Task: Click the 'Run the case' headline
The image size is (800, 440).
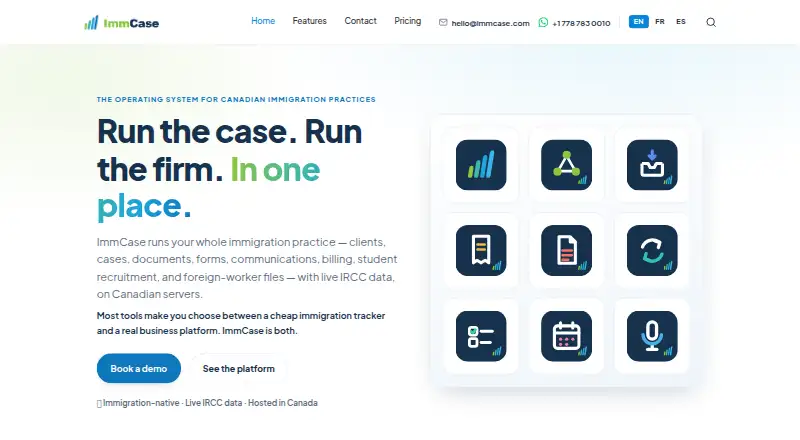Action: pyautogui.click(x=230, y=169)
